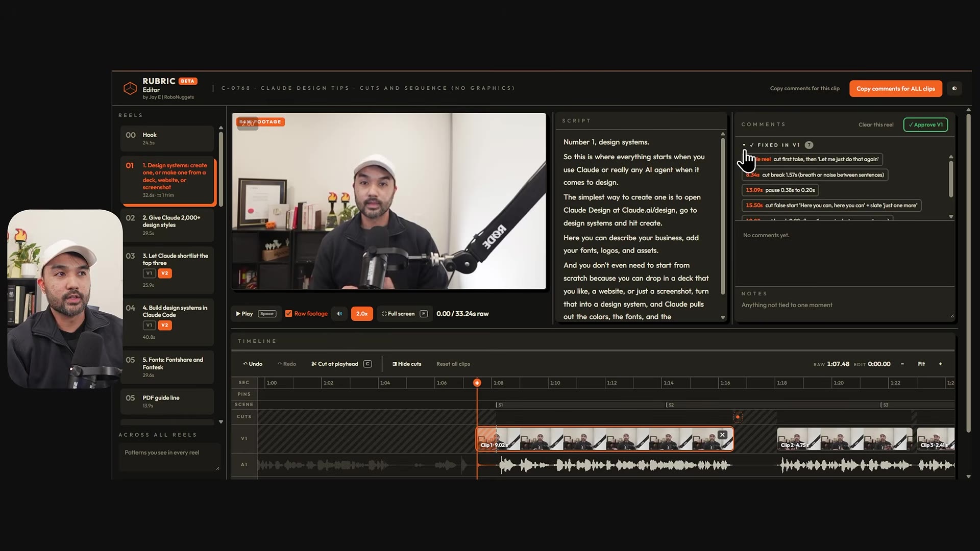
Task: Zoom in timeline with plus icon
Action: coord(940,364)
